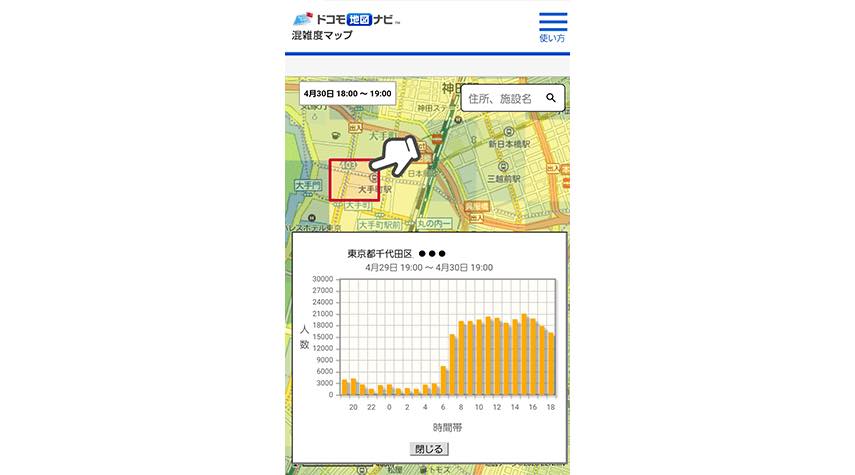Screen dimensions: 855x475
Task: Click the search magnifier icon
Action: coord(551,98)
